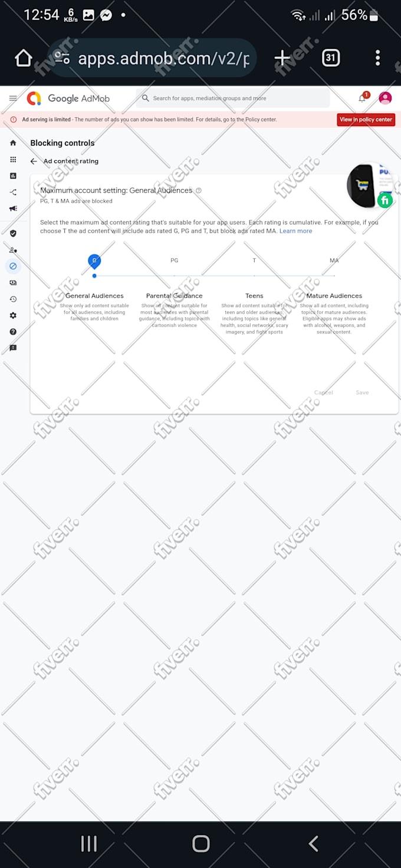Tap the browser address bar URL
Screen dimensions: 401x868
[x=164, y=58]
